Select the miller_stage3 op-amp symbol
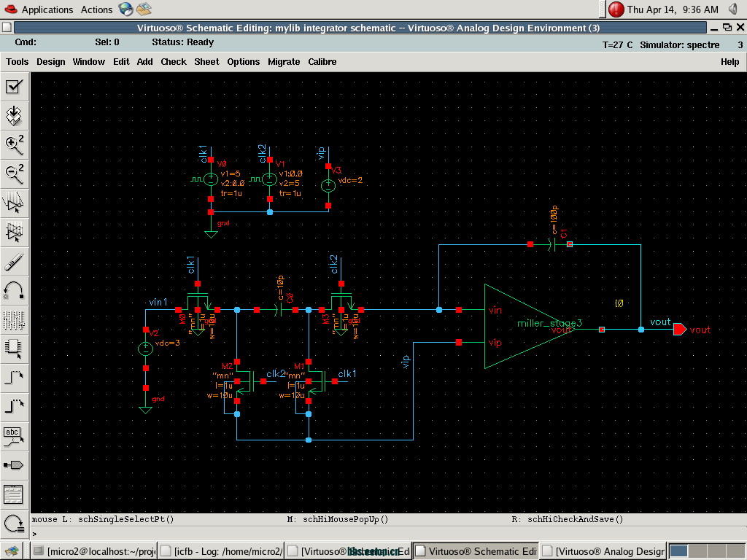This screenshot has height=560, width=747. coord(530,326)
